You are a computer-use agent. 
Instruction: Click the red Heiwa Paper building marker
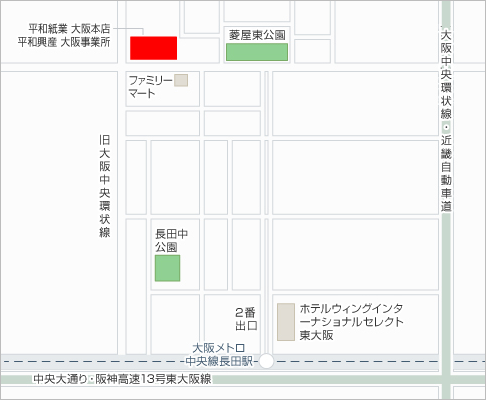coord(153,48)
